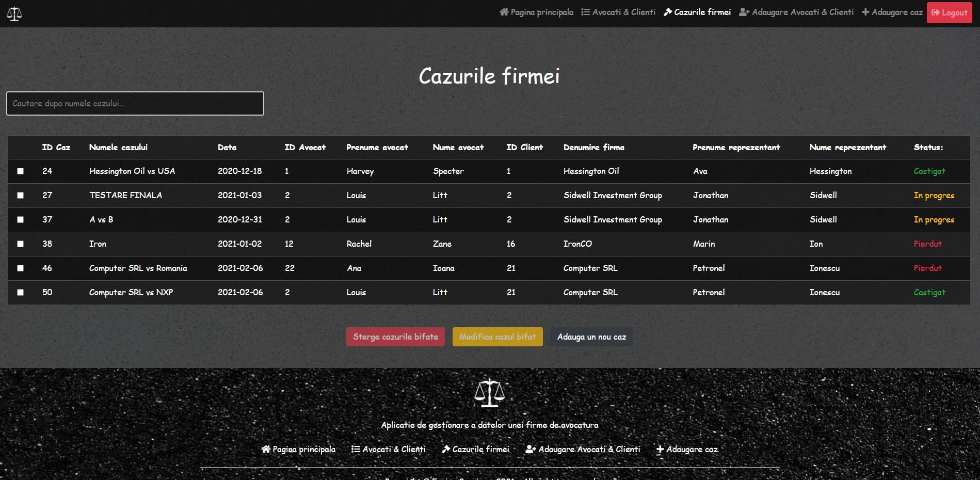The image size is (980, 480).
Task: Select the checkbox for case TESTARE FINALA
Action: click(x=21, y=195)
